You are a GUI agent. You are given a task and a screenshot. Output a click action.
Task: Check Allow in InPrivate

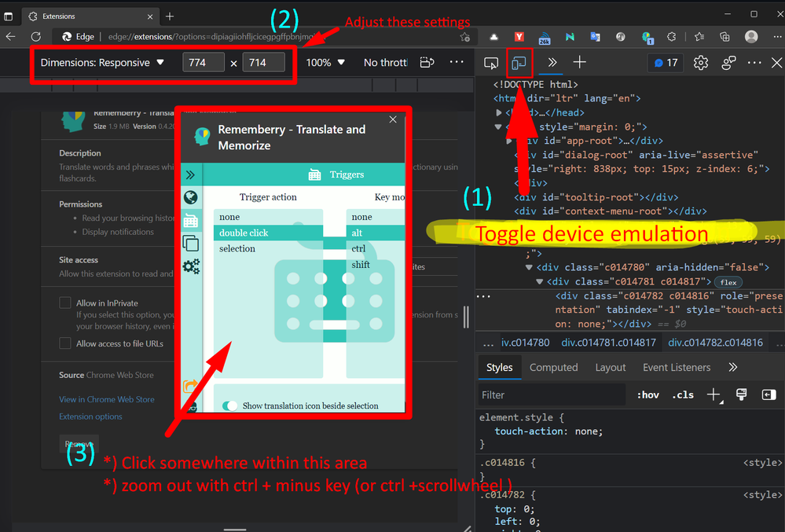click(65, 303)
